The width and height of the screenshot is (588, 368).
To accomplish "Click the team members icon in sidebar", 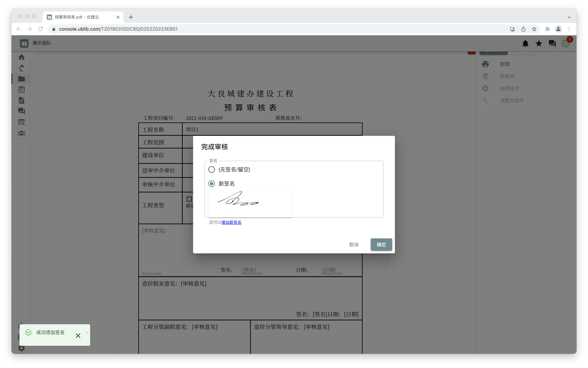I will [22, 133].
